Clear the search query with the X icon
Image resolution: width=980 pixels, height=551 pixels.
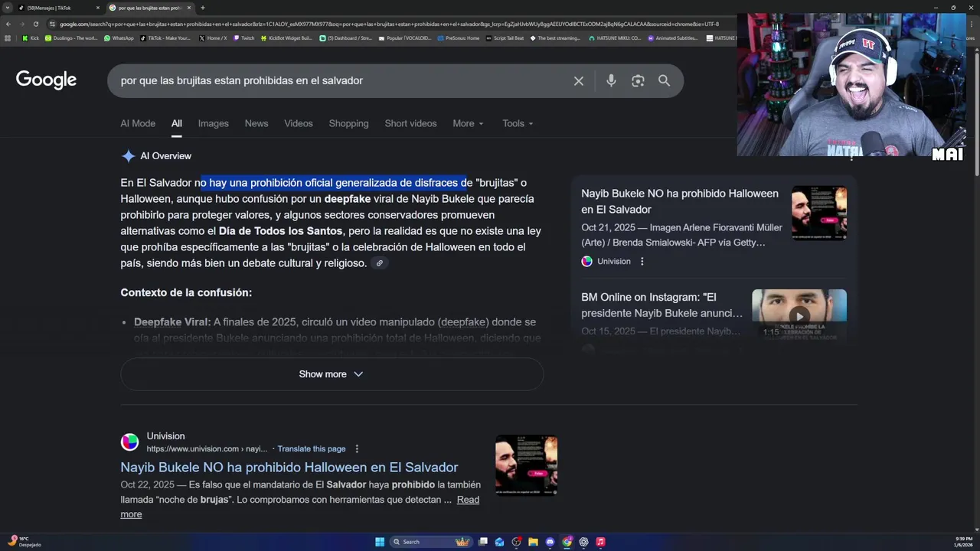click(579, 81)
